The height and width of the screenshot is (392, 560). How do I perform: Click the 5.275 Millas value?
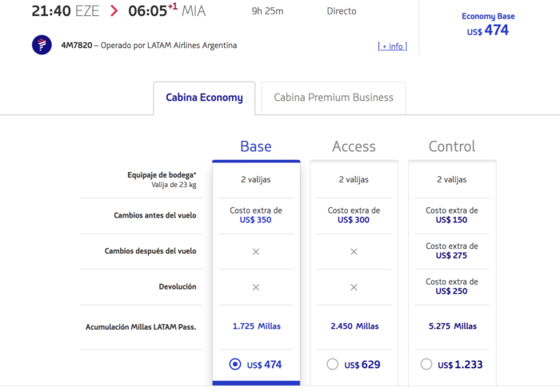point(453,326)
